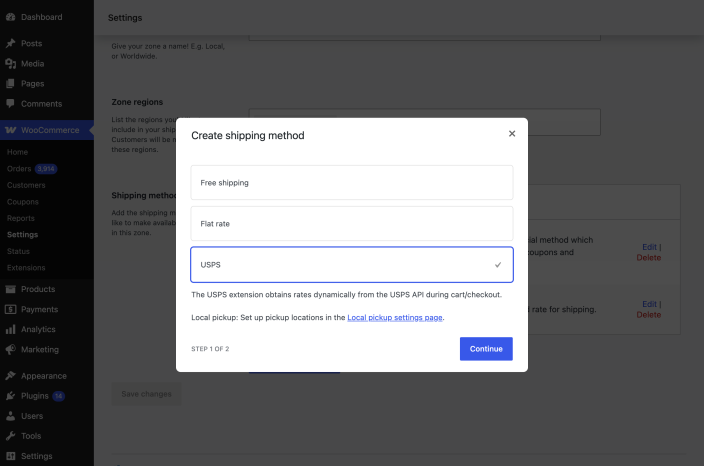Open Dashboard menu item text
The width and height of the screenshot is (704, 466).
click(42, 17)
